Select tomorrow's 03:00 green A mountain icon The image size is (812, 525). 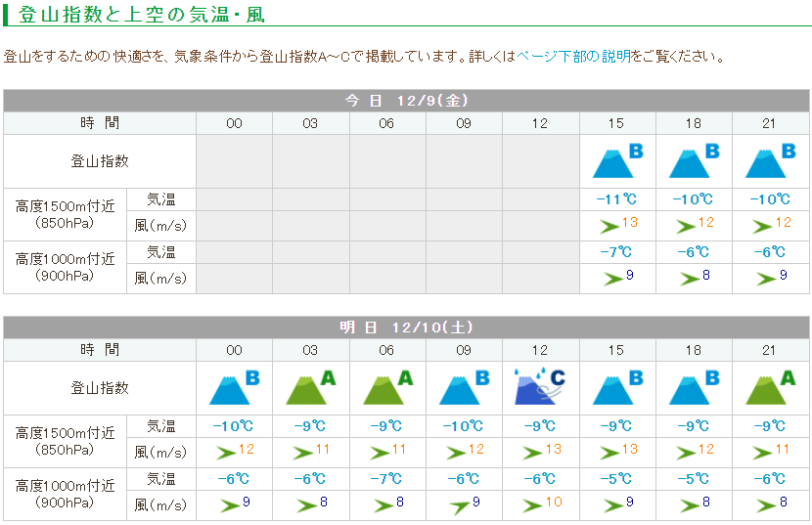(x=310, y=387)
